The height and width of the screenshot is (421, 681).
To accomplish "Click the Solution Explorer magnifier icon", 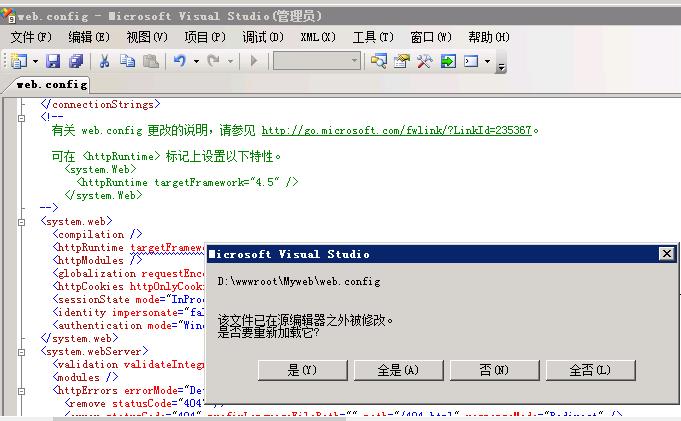I will [x=379, y=61].
